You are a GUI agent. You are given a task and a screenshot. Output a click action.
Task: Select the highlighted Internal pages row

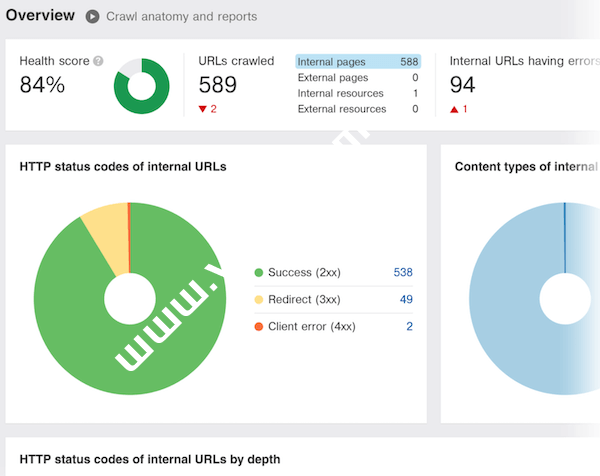click(x=357, y=62)
